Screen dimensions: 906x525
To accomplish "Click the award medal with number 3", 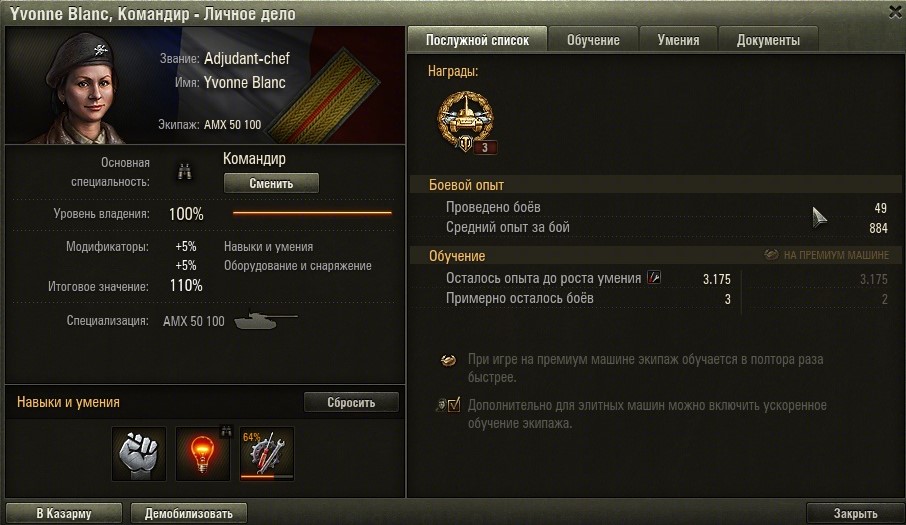I will click(466, 123).
